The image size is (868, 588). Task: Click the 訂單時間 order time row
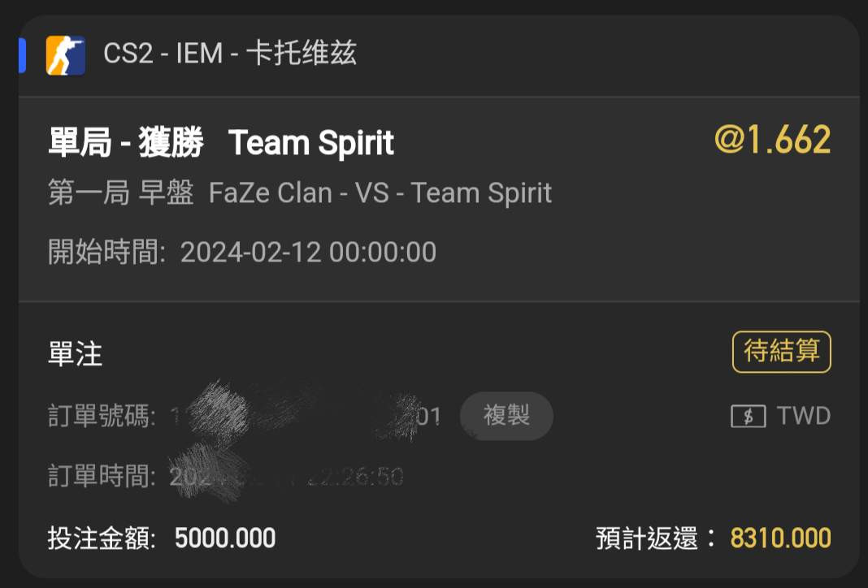226,476
